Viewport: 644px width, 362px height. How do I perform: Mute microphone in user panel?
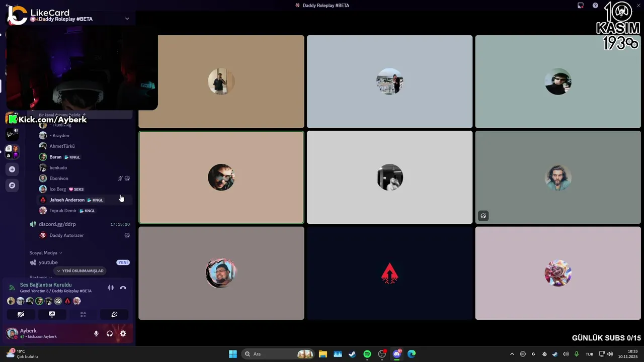96,333
